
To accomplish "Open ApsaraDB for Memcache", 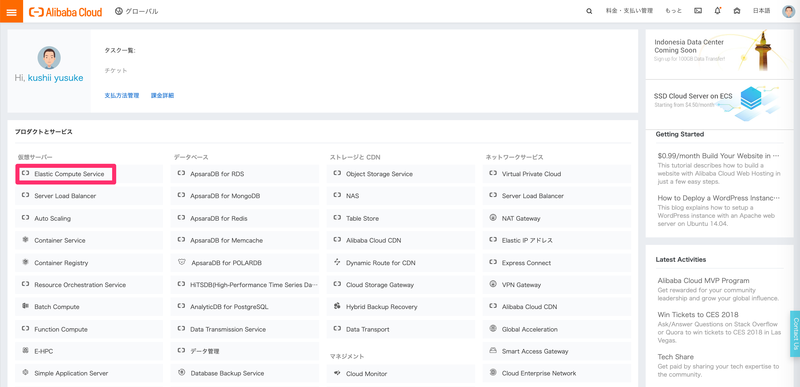I will coord(245,240).
